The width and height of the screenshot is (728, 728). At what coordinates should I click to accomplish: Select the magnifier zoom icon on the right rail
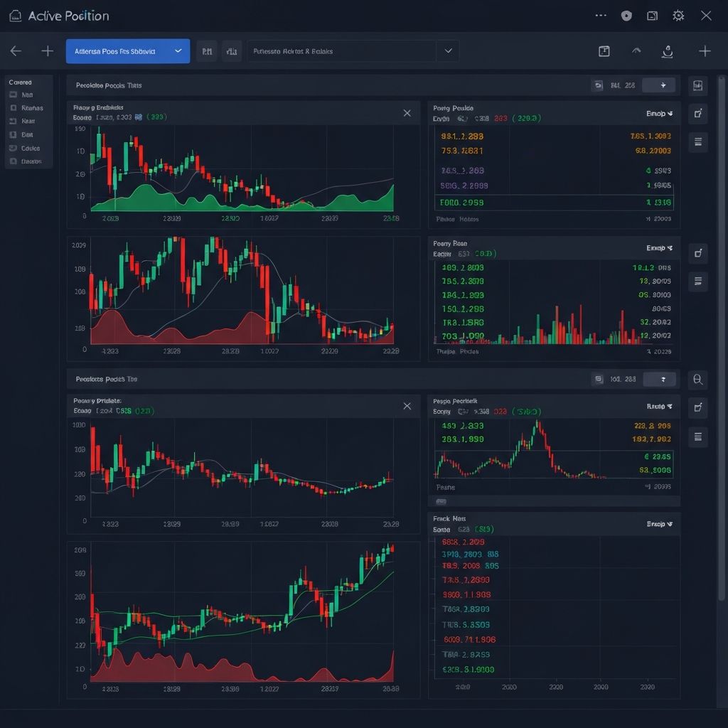point(697,379)
